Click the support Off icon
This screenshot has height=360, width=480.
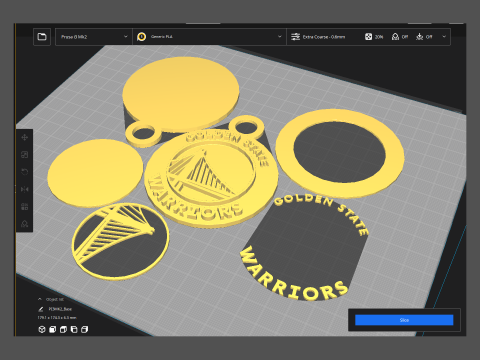click(x=395, y=37)
